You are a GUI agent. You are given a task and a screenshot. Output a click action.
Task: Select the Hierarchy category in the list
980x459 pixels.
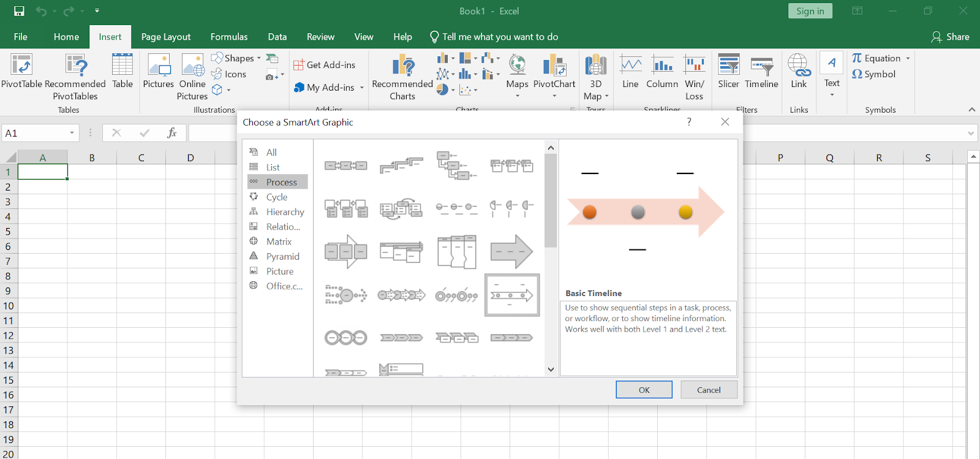[x=285, y=212]
